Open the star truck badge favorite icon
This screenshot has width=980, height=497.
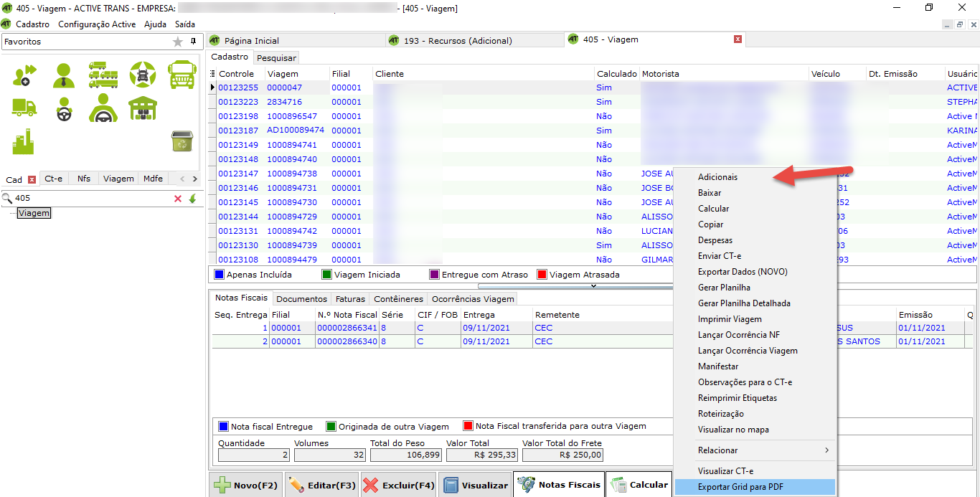(143, 75)
